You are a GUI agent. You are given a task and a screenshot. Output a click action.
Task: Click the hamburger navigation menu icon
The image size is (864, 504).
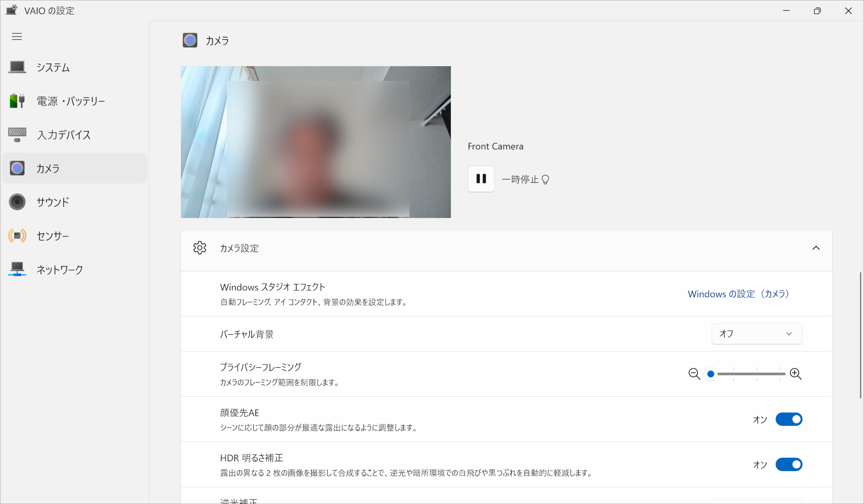click(x=17, y=36)
